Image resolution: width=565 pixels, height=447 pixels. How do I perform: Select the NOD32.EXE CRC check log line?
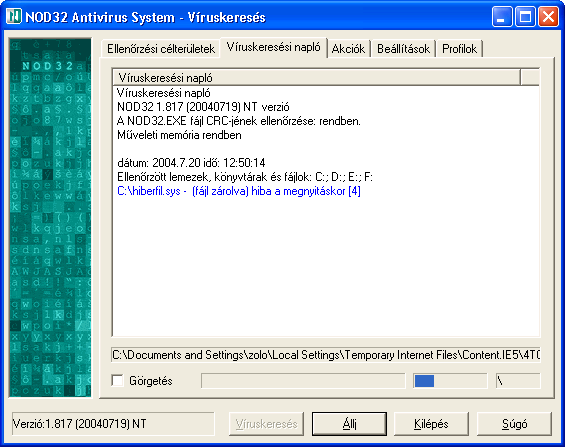pyautogui.click(x=239, y=121)
